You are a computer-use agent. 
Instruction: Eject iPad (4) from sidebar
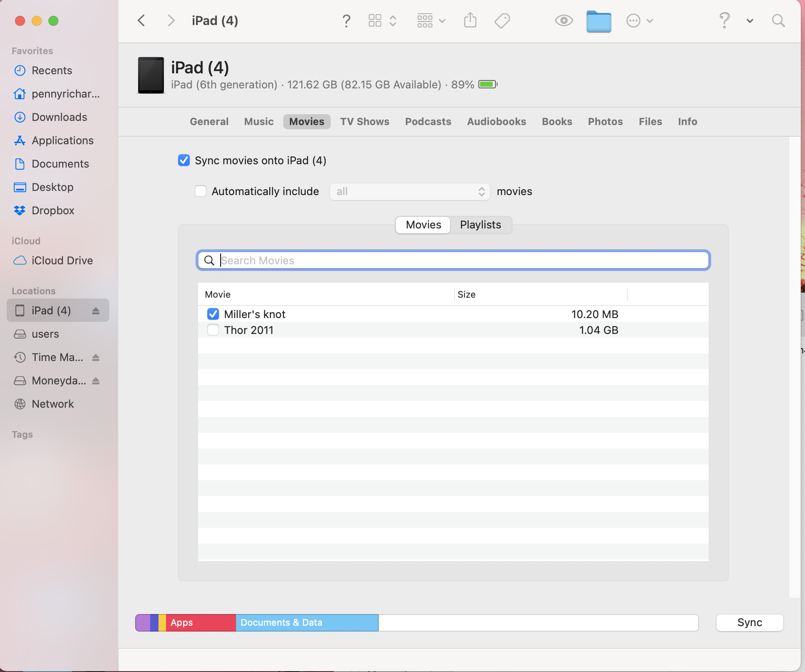96,311
